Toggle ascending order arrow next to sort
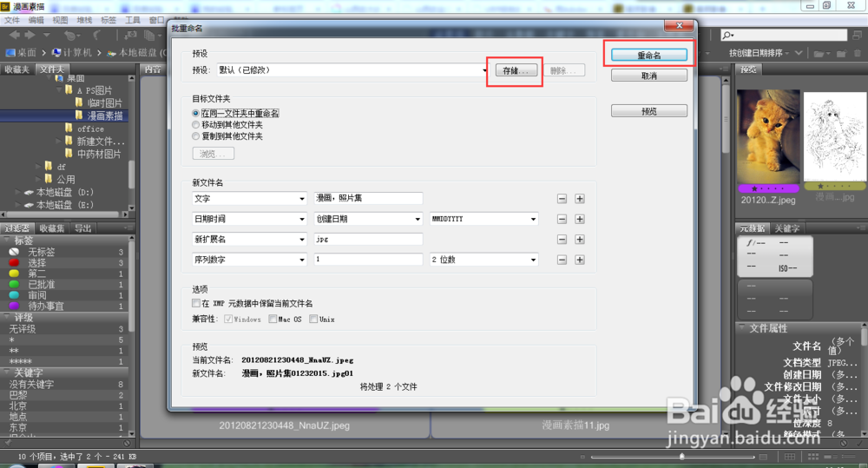This screenshot has height=468, width=868. point(799,53)
